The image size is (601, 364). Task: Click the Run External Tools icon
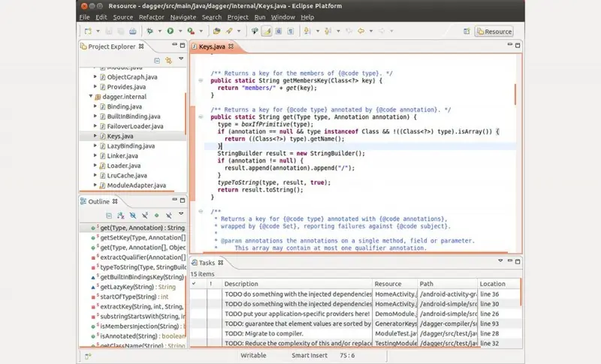[x=191, y=32]
